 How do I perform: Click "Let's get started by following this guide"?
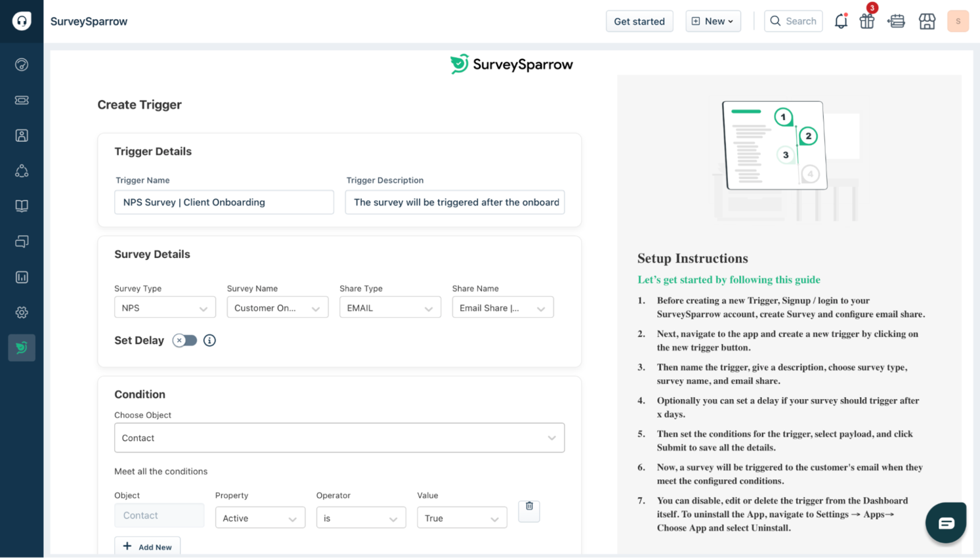pos(729,280)
